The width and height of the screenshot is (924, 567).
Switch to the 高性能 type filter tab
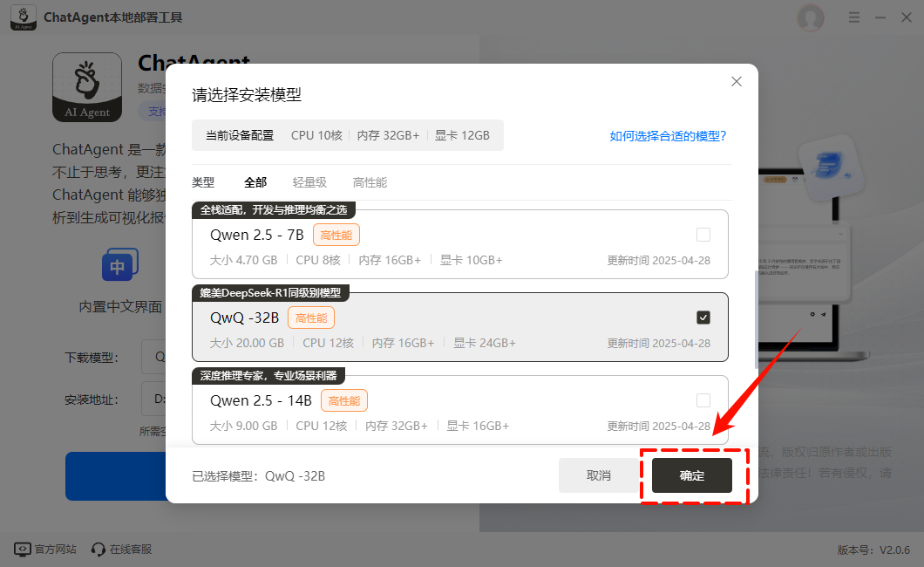(x=370, y=182)
